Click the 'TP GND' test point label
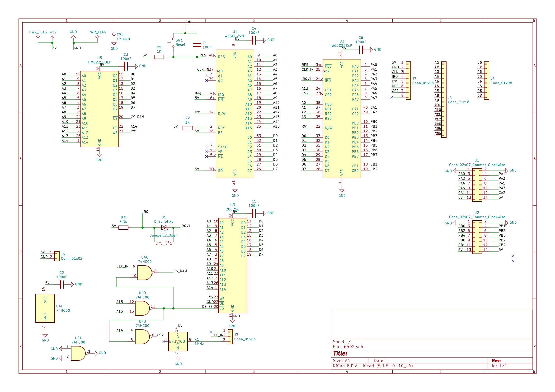 point(123,39)
